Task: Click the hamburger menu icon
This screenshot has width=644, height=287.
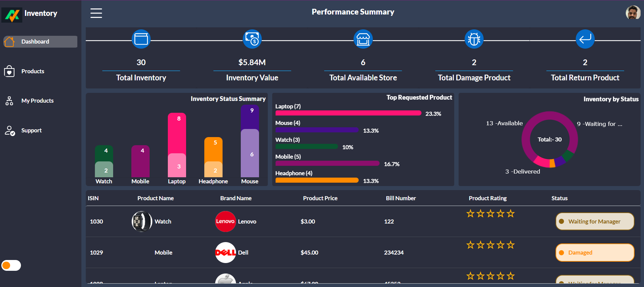Action: 96,13
